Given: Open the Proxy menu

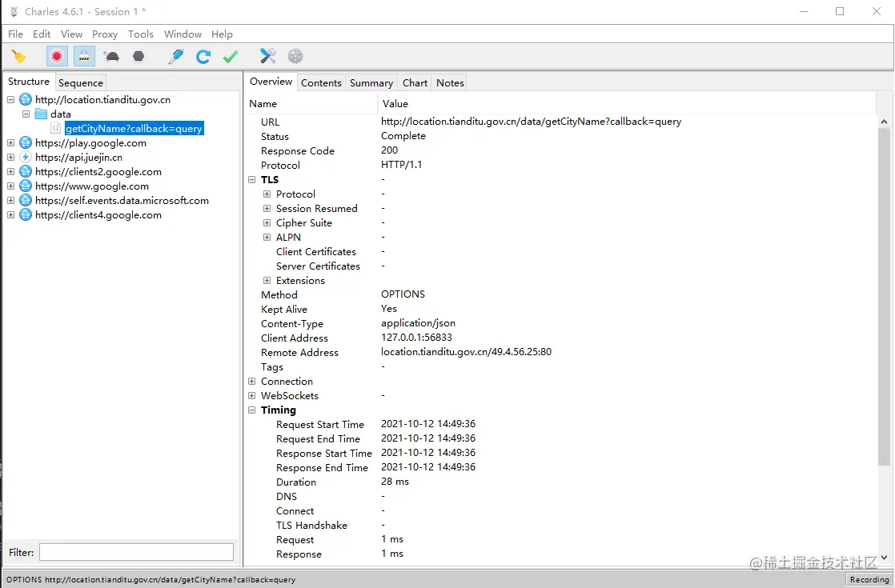Looking at the screenshot, I should 105,34.
